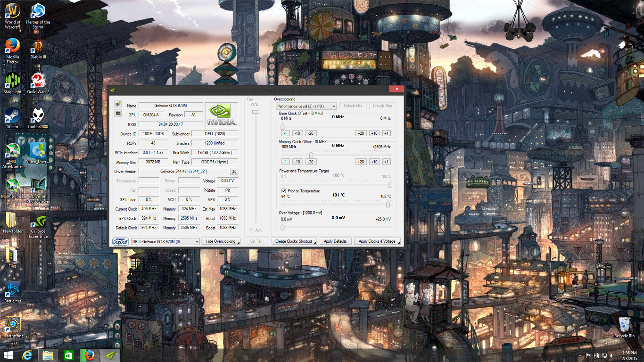Click the volume icon in system tray
This screenshot has height=362, width=644.
[612, 355]
